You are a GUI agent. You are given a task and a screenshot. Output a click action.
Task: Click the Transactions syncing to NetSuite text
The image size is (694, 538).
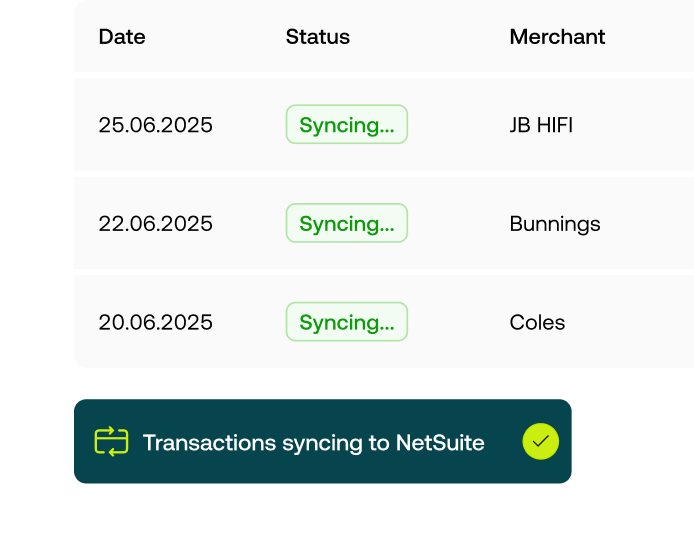coord(313,442)
